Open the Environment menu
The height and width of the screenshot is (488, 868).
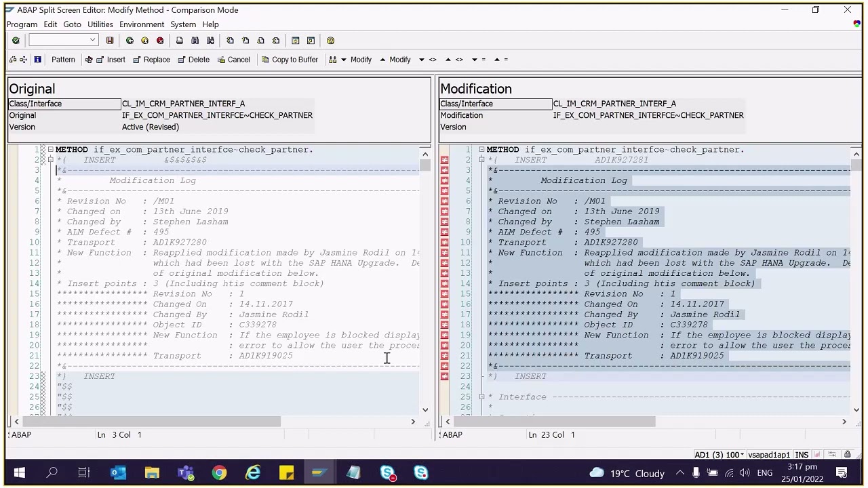click(x=142, y=24)
